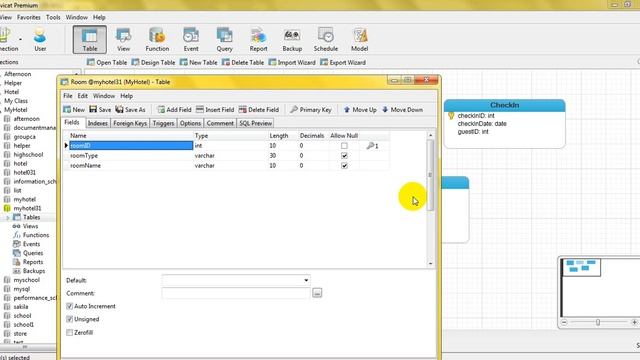Select the Table toolbar icon
The height and width of the screenshot is (360, 640).
pyautogui.click(x=90, y=40)
